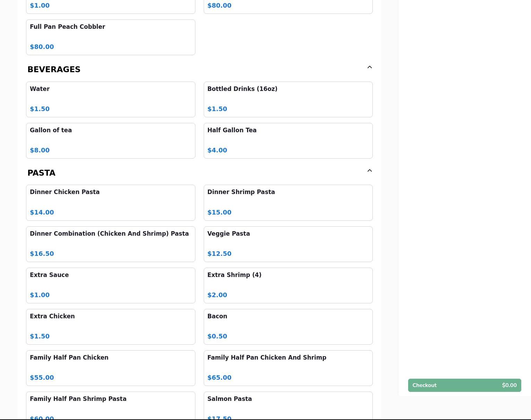Select the Water menu item
This screenshot has width=531, height=420.
tap(110, 99)
